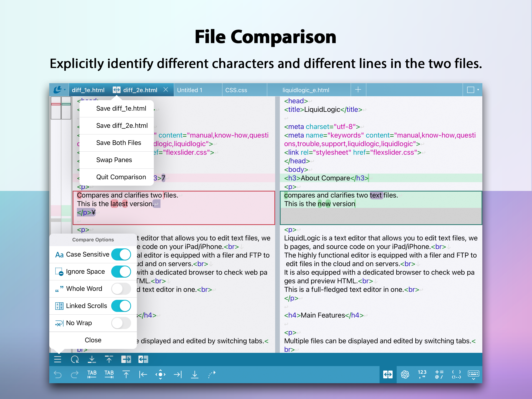This screenshot has width=532, height=399.
Task: Click the redo arrow icon
Action: 75,374
